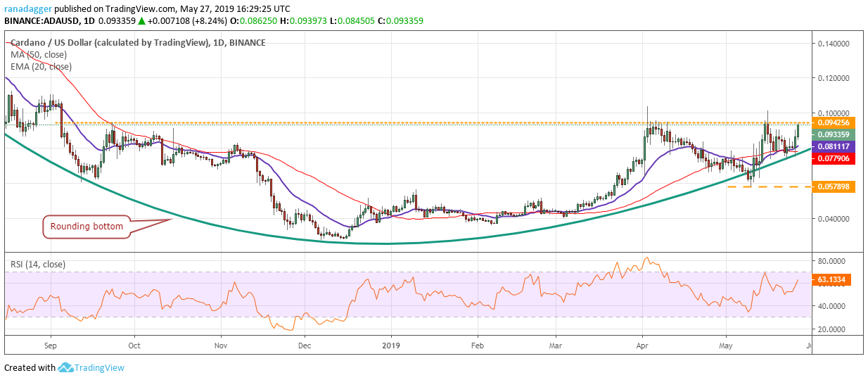Image resolution: width=868 pixels, height=380 pixels.
Task: Click the 0.040000 price axis label
Action: (832, 218)
